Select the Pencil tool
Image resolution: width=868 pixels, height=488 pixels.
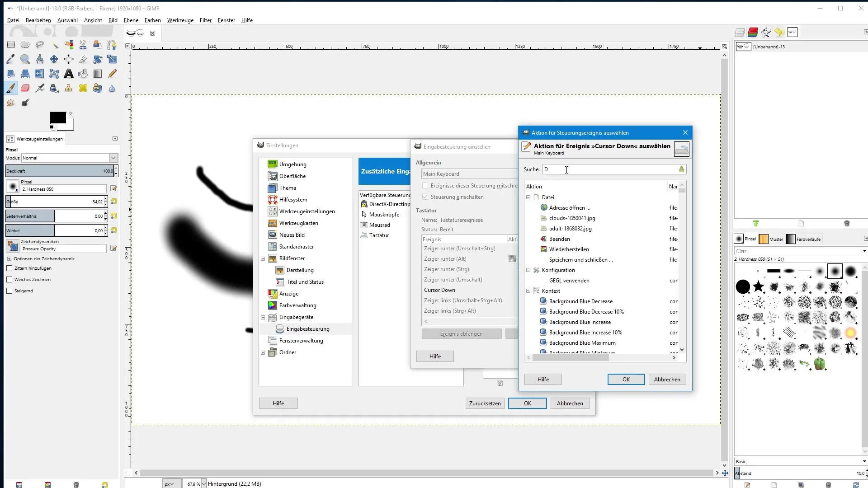click(x=112, y=74)
